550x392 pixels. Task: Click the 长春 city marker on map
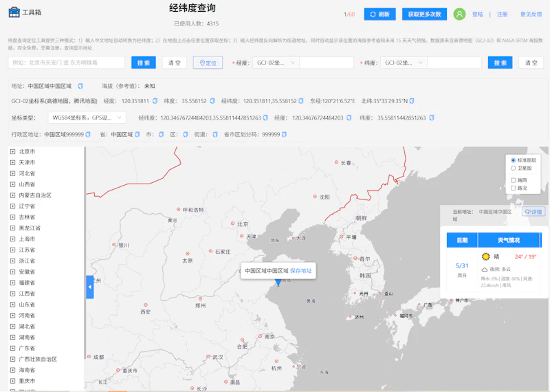click(x=336, y=162)
